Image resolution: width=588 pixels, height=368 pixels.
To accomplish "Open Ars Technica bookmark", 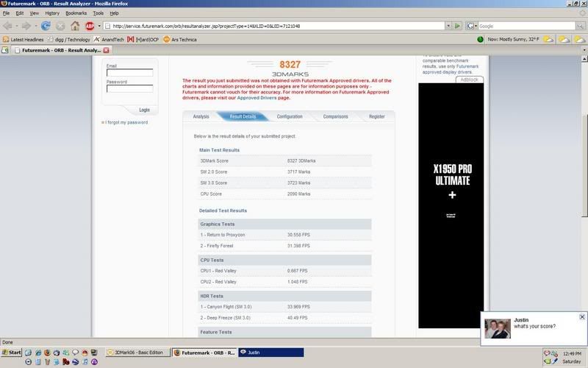I will pyautogui.click(x=180, y=39).
